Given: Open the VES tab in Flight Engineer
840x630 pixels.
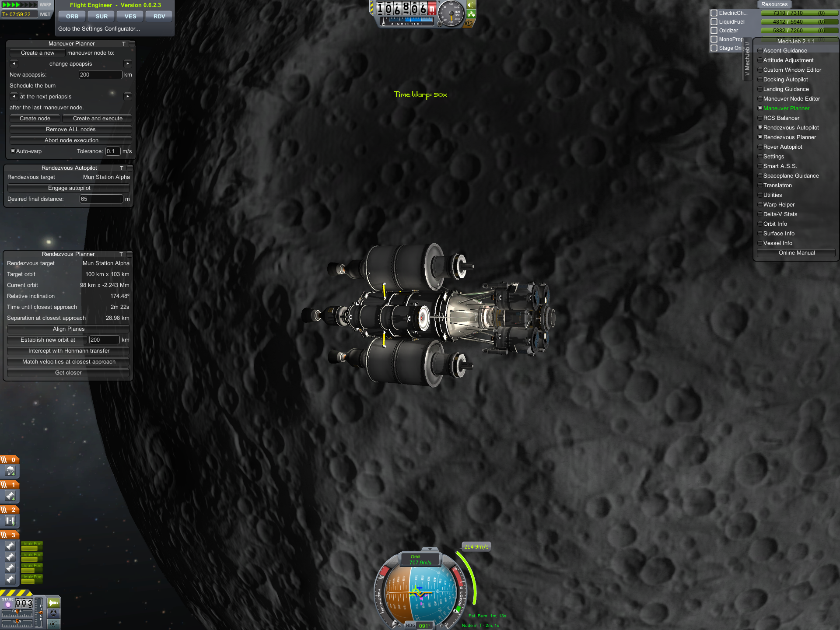Looking at the screenshot, I should click(x=130, y=17).
